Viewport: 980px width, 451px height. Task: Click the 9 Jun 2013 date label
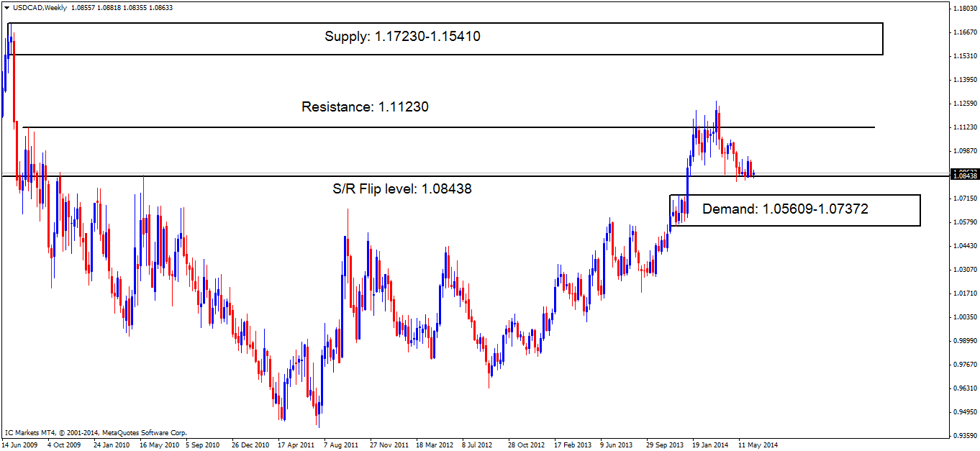[x=618, y=445]
